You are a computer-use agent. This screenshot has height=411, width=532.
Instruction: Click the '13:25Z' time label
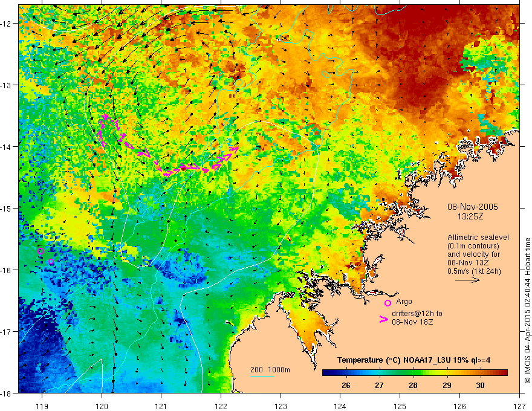[x=470, y=216]
